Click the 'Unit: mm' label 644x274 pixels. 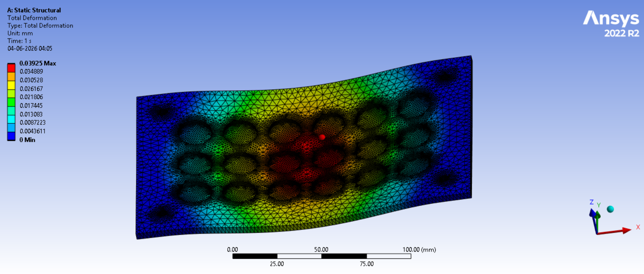(x=20, y=33)
